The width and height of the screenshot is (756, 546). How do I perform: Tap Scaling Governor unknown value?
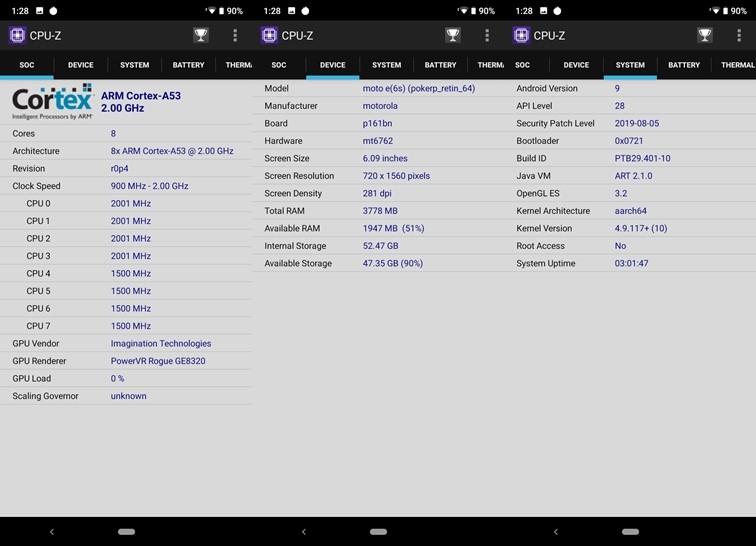click(x=129, y=396)
